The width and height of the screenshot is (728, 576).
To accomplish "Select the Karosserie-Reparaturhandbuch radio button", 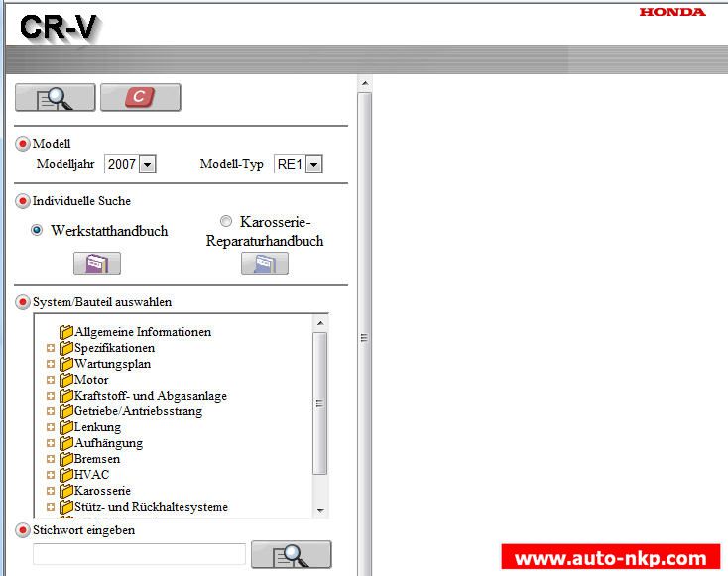I will [226, 221].
